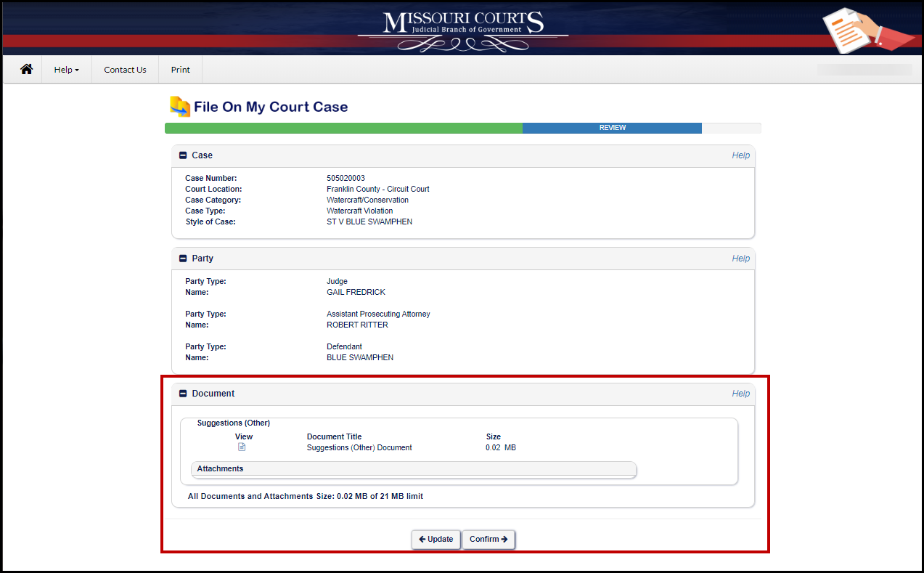Click the Watercraft/Conservation category value
Image resolution: width=924 pixels, height=573 pixels.
click(367, 200)
